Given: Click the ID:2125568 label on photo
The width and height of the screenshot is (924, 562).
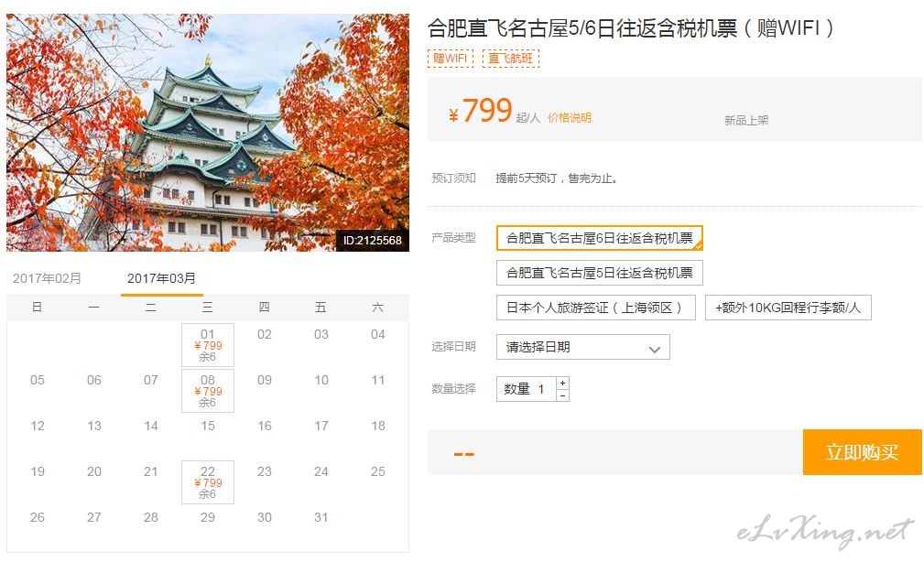Looking at the screenshot, I should point(373,241).
